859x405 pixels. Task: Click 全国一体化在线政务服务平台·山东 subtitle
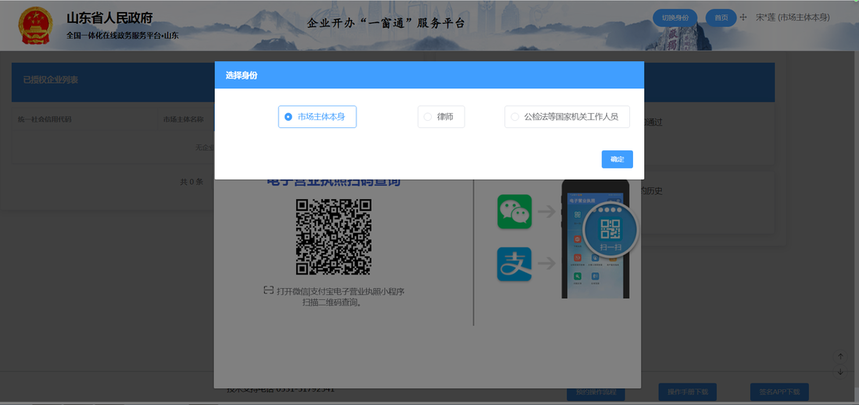123,36
